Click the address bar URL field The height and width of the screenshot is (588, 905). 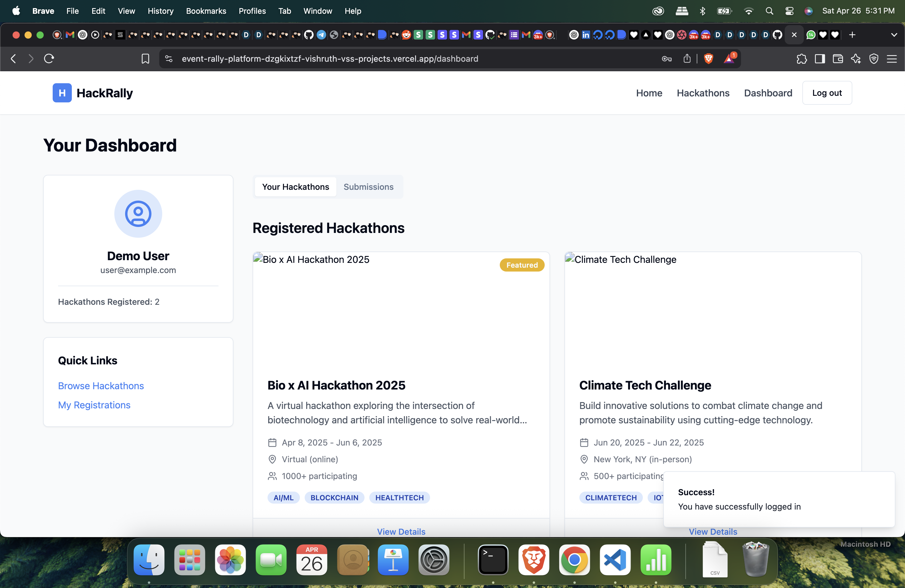coord(330,59)
